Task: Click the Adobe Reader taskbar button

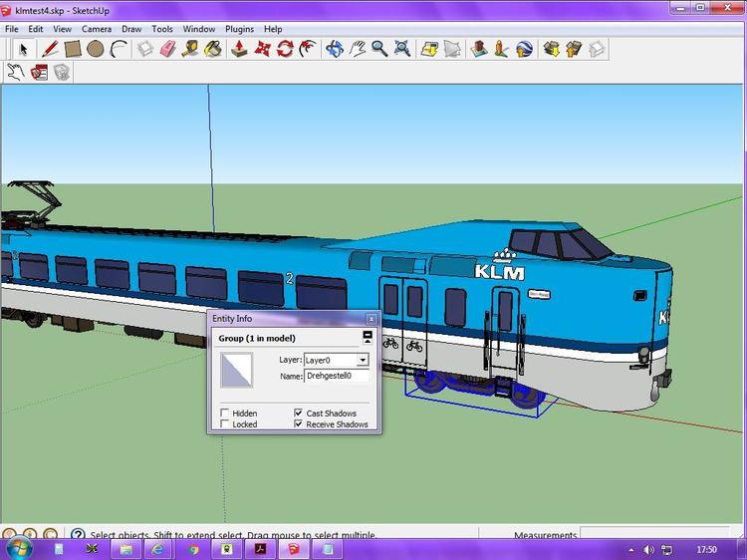Action: (x=260, y=549)
